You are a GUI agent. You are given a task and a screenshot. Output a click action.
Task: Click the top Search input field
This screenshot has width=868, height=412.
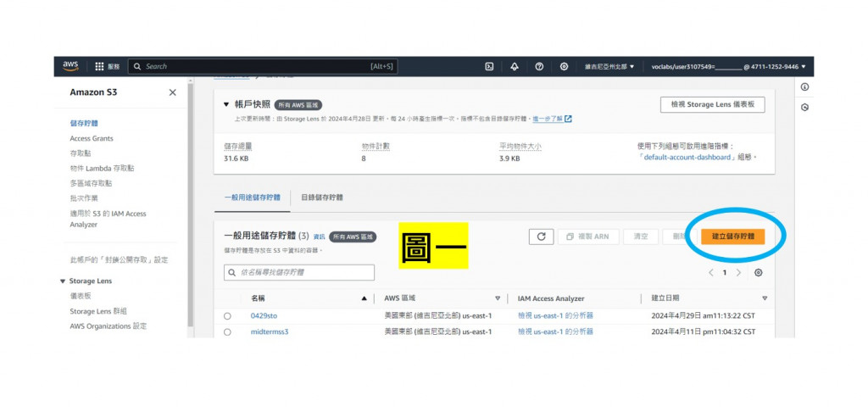[263, 66]
